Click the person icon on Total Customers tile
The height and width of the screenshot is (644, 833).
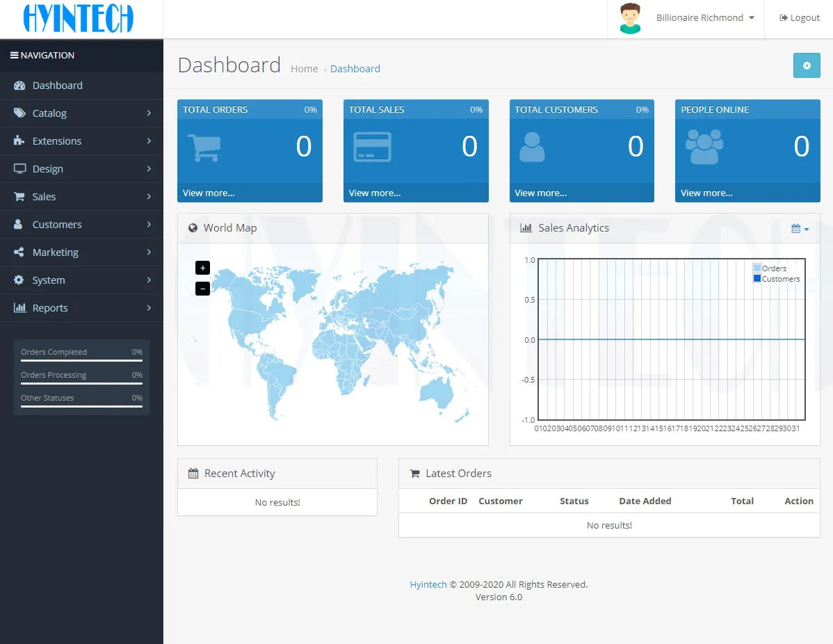(532, 146)
